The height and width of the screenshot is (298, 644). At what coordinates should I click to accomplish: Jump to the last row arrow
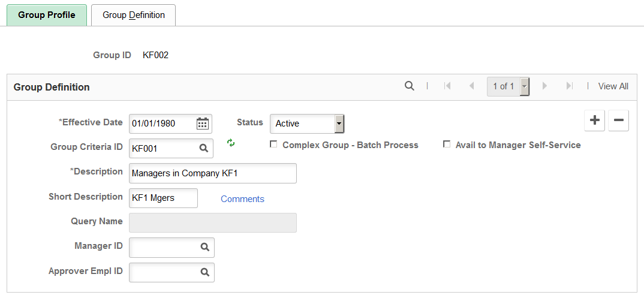[569, 86]
